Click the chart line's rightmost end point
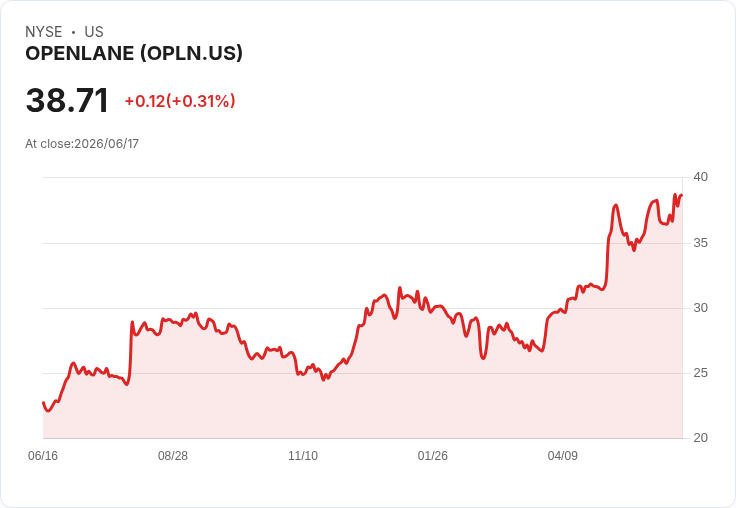Screen dimensions: 736x508 point(682,195)
